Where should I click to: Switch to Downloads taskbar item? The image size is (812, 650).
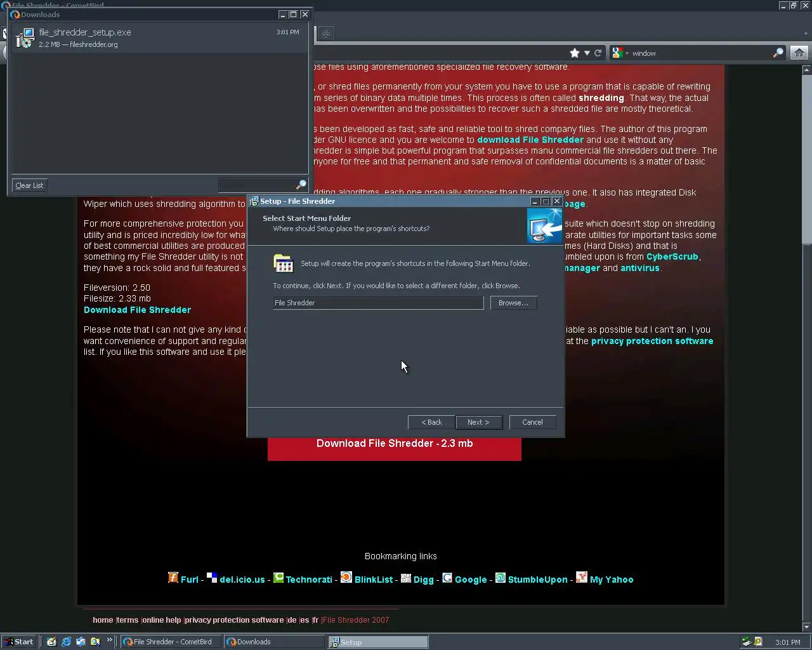(x=274, y=642)
